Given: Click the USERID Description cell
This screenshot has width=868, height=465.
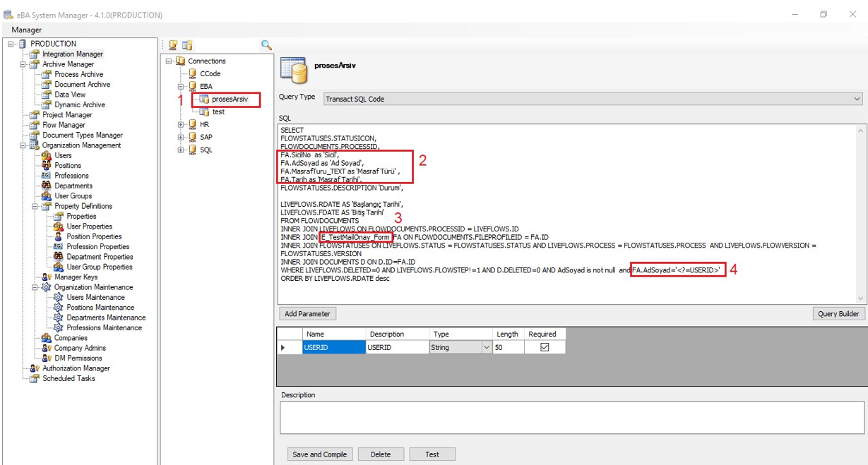Looking at the screenshot, I should click(x=397, y=347).
